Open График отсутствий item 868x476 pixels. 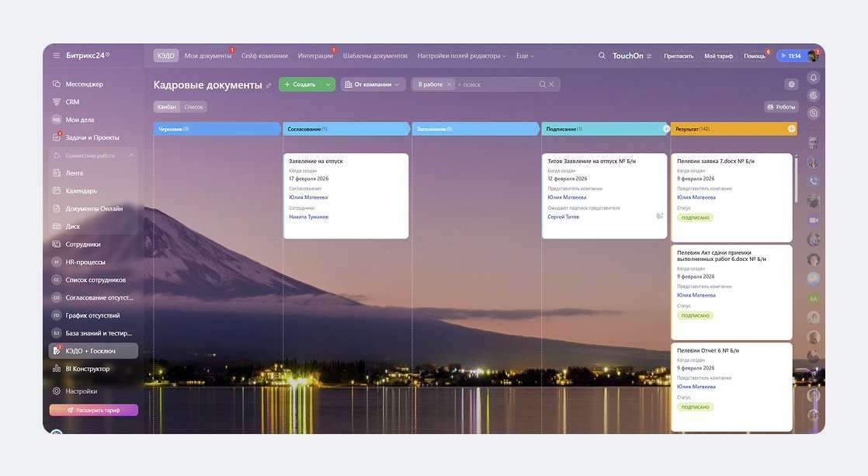tap(92, 315)
